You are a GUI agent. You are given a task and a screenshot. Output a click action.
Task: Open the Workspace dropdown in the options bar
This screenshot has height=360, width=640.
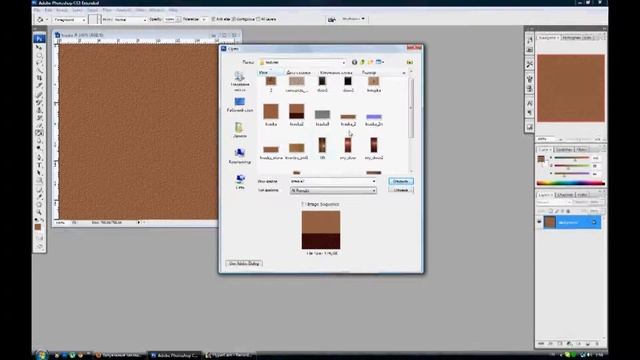pos(353,19)
